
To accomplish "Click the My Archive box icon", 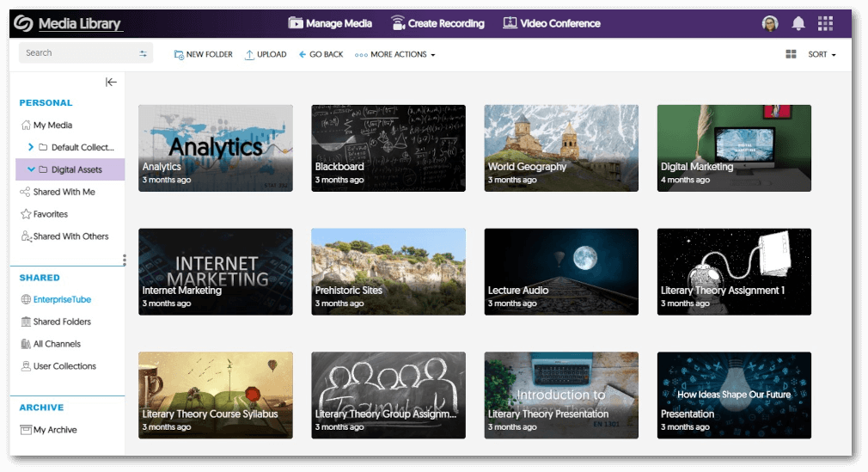I will (26, 429).
